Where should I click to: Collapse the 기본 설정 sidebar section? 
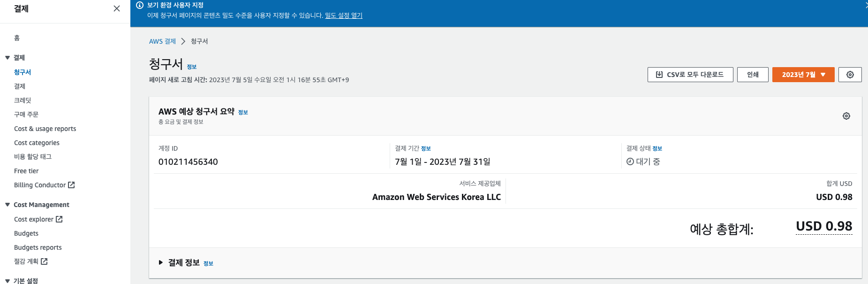click(x=8, y=281)
